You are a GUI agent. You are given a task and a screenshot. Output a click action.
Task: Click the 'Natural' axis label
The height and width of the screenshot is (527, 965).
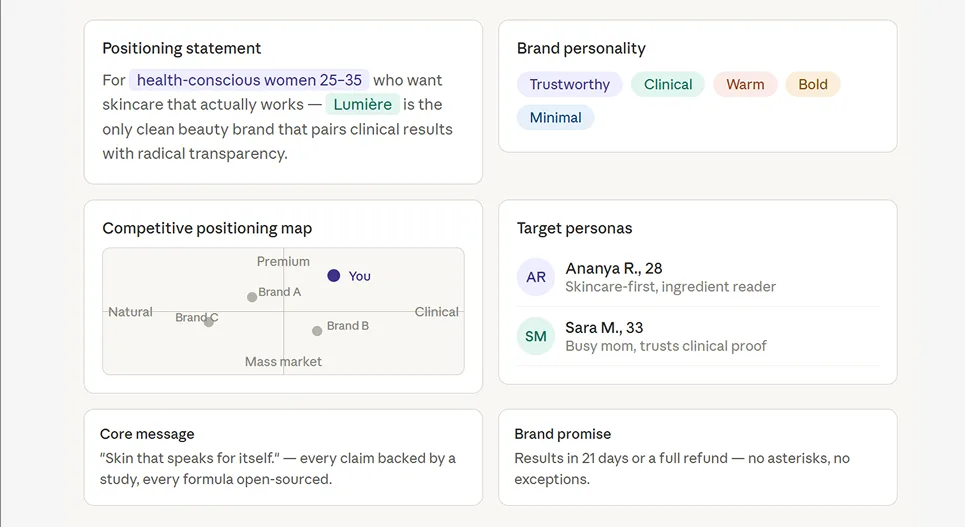tap(130, 312)
